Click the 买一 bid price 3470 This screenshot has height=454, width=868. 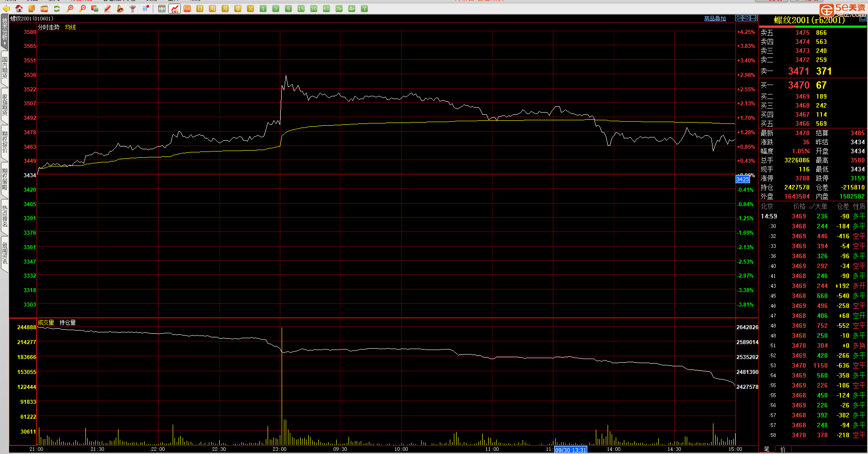[x=799, y=85]
